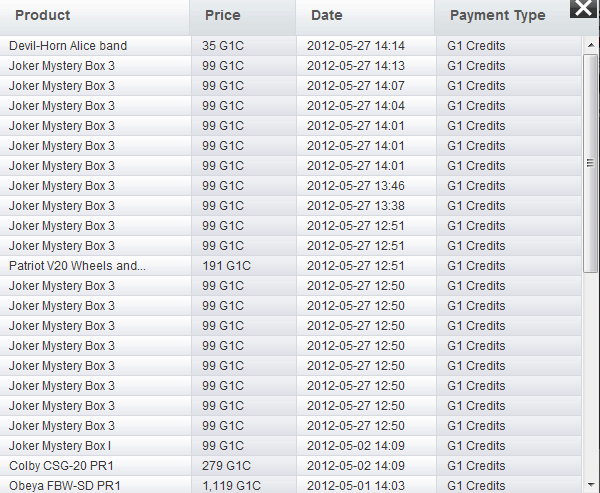
Task: Click 99 G1C in the 13:38 row
Action: click(223, 206)
